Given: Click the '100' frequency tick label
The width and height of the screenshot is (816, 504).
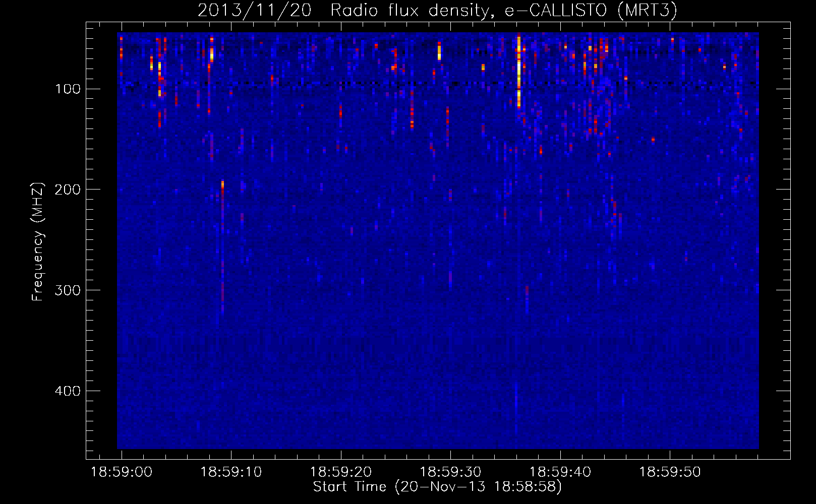Looking at the screenshot, I should point(68,89).
